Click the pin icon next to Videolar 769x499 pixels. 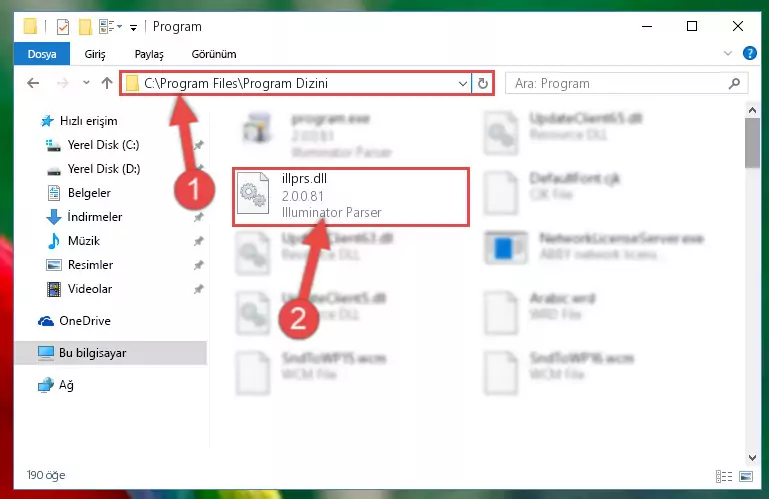click(198, 289)
